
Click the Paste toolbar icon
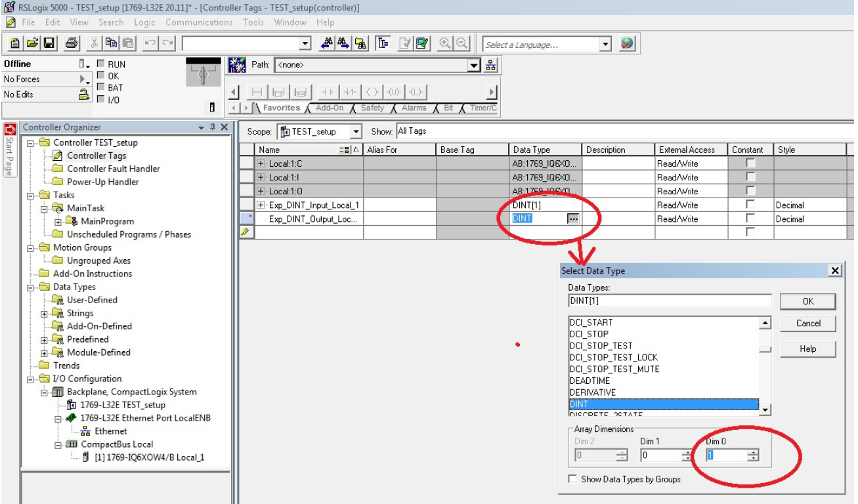coord(129,44)
